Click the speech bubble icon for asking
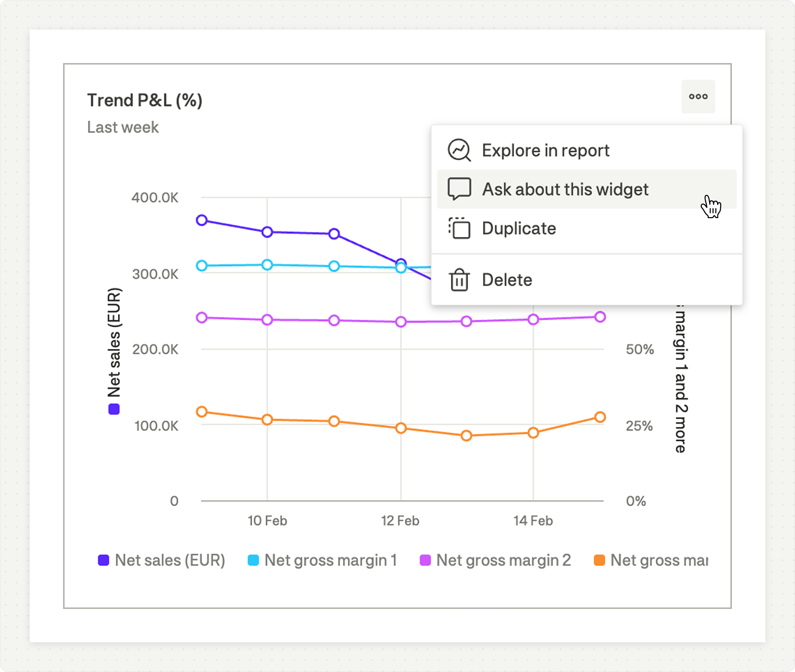The height and width of the screenshot is (672, 795). coord(459,189)
